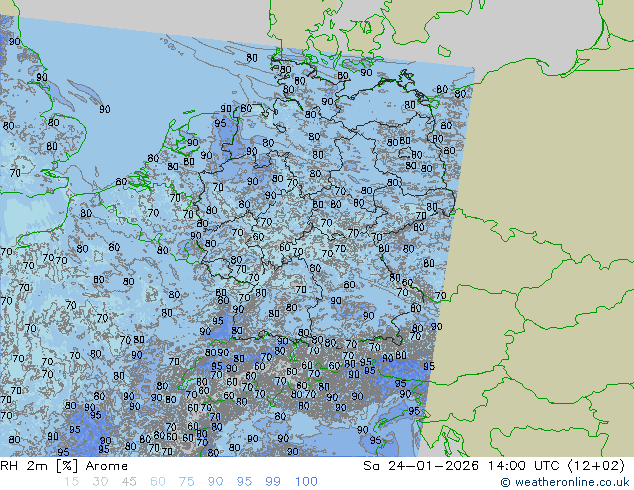Image resolution: width=634 pixels, height=490 pixels.
Task: Click the "RH 2m [%] Arome" map title
Action: tap(64, 466)
